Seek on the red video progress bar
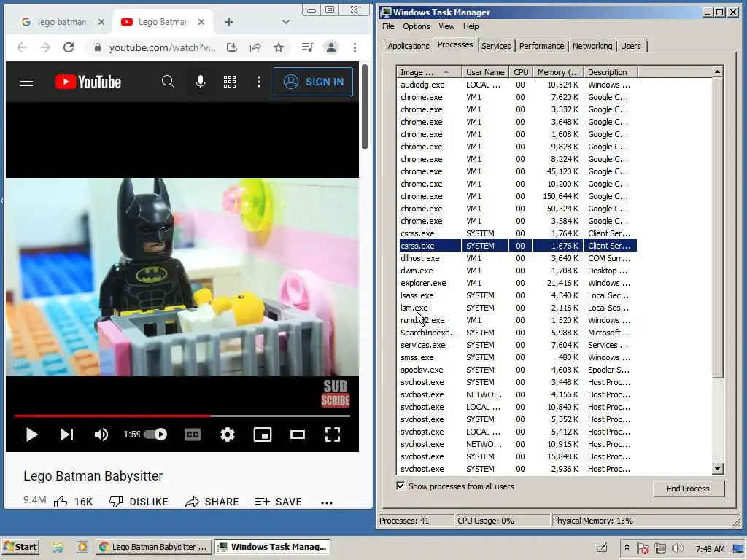The height and width of the screenshot is (560, 747). 182,416
